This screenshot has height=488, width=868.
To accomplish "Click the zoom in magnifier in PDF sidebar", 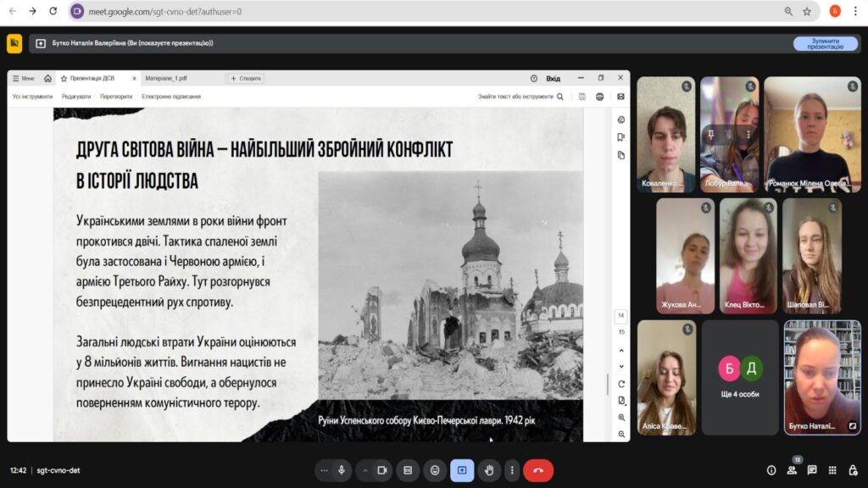I will click(621, 417).
